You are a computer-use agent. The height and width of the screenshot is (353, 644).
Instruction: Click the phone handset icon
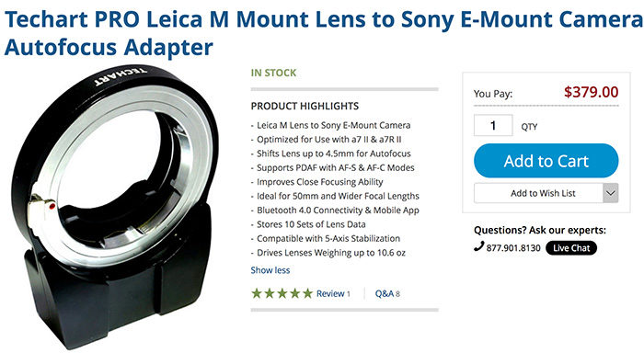point(479,246)
